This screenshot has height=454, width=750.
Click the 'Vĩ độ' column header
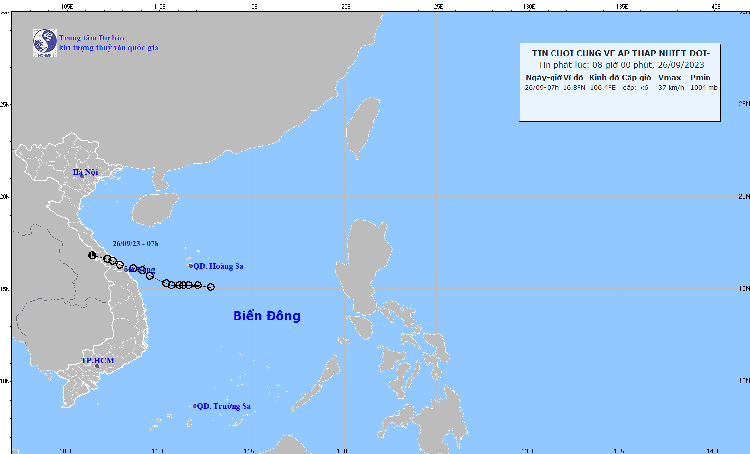coord(574,78)
